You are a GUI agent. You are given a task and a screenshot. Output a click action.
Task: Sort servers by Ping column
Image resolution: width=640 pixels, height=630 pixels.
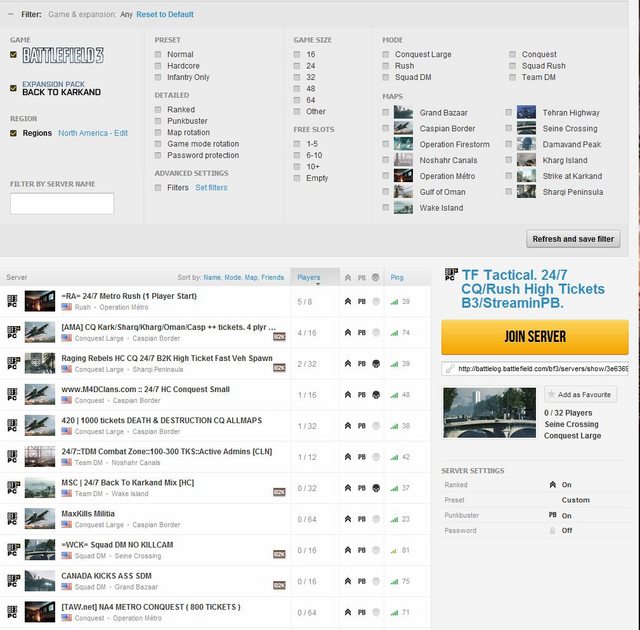[397, 277]
